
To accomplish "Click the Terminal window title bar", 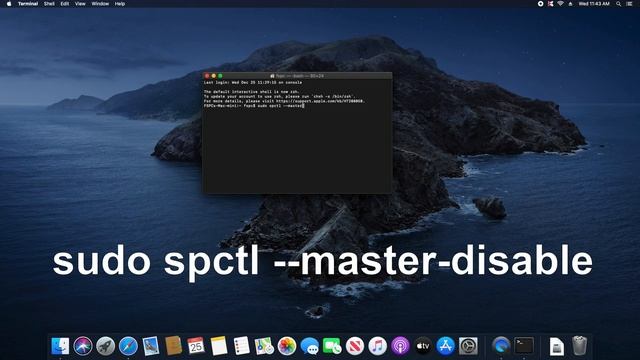I will click(x=297, y=76).
